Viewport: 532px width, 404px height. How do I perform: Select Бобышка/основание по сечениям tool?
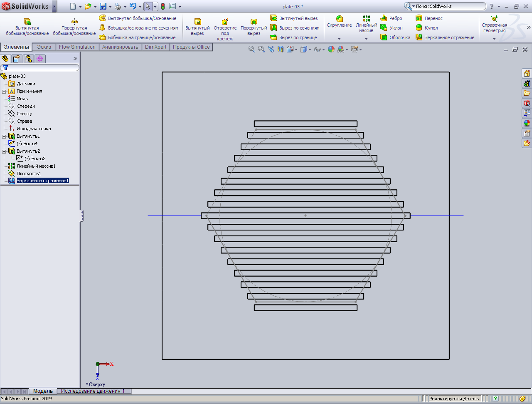pos(138,28)
